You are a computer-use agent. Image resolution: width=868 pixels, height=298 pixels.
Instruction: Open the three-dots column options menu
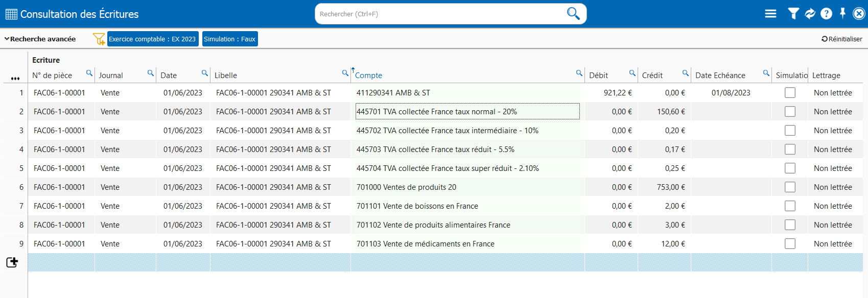[15, 78]
